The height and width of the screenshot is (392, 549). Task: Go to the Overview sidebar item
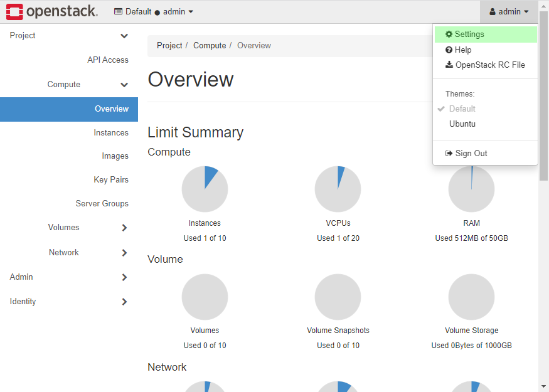click(69, 109)
